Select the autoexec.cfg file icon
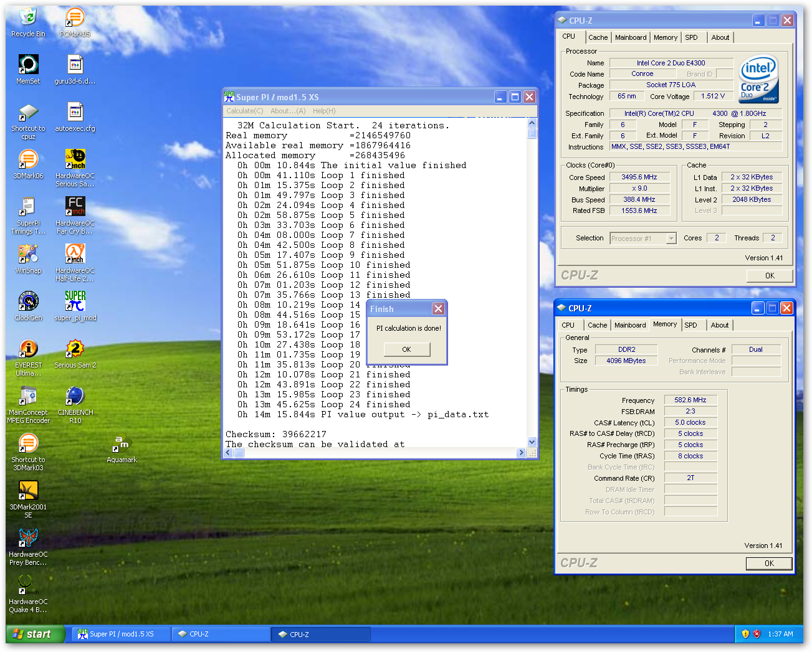 [x=75, y=116]
